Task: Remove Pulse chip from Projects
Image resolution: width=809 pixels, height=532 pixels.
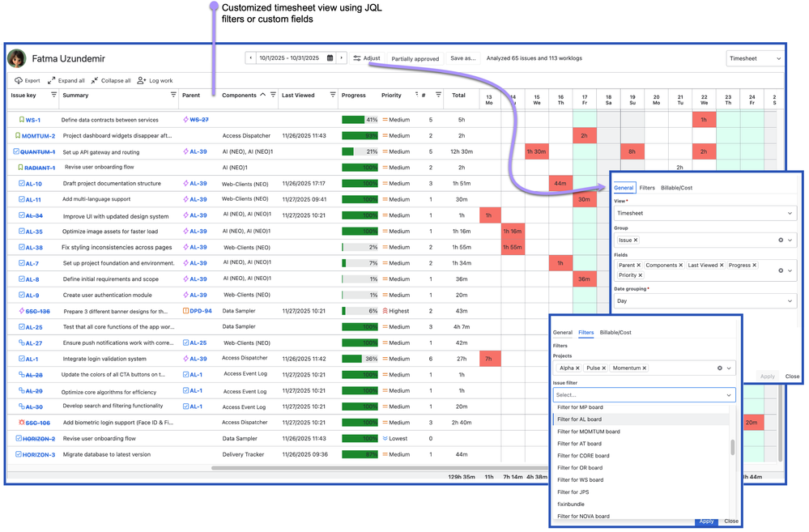Action: tap(603, 368)
